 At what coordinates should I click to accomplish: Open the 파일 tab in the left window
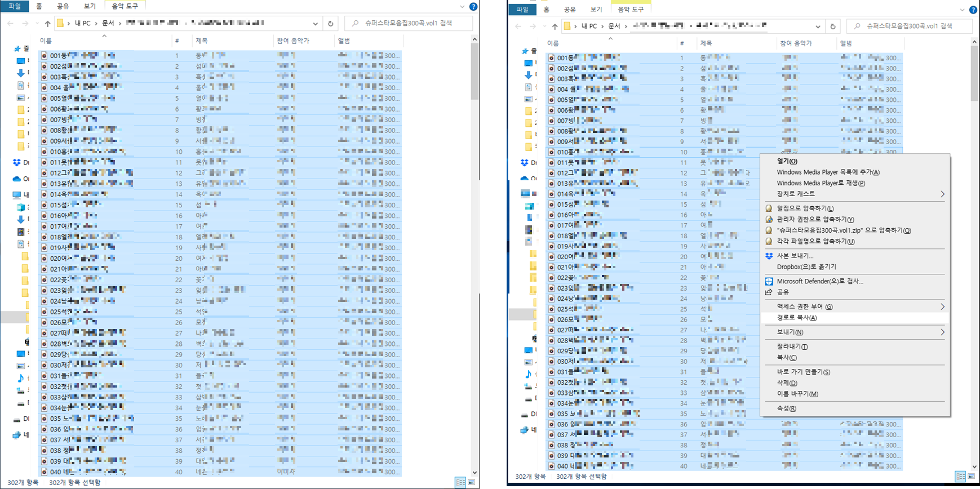click(15, 6)
